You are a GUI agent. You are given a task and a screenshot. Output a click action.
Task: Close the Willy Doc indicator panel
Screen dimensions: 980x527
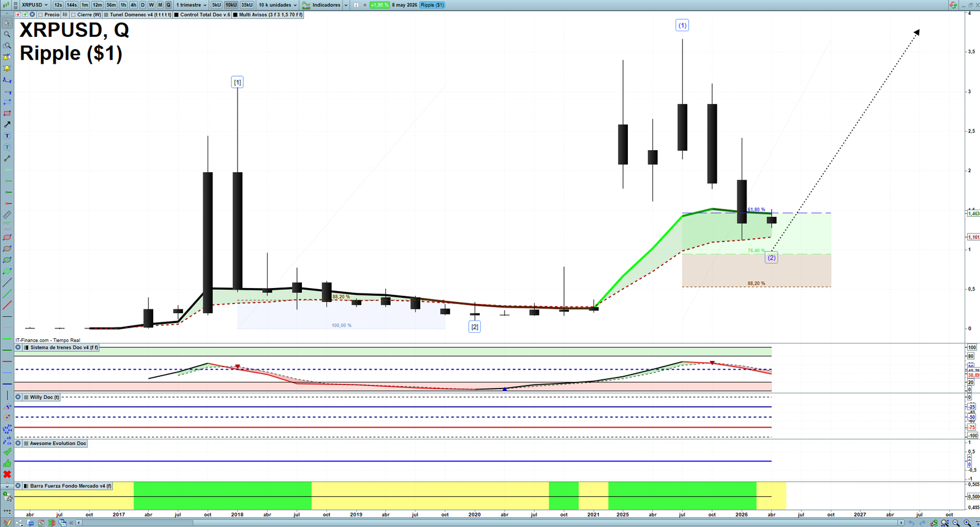[18, 397]
